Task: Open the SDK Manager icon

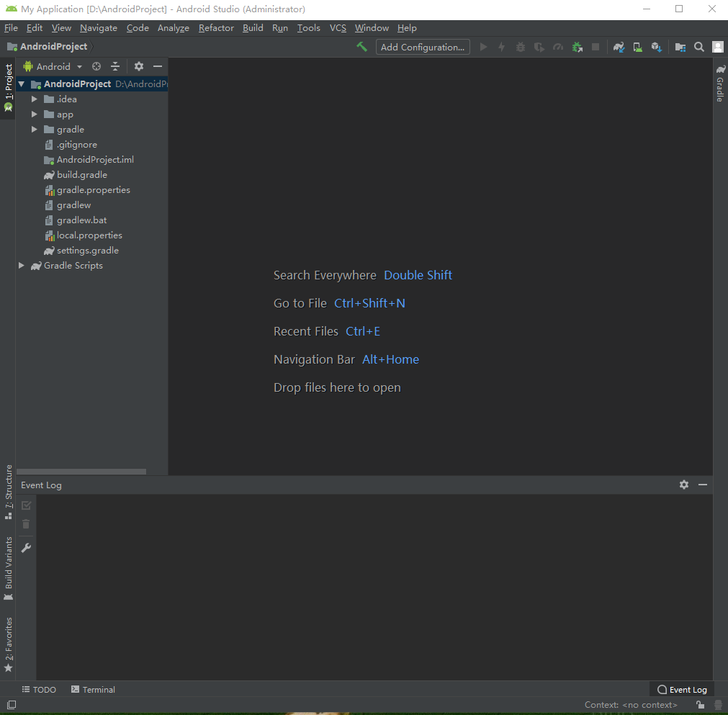Action: (x=656, y=47)
